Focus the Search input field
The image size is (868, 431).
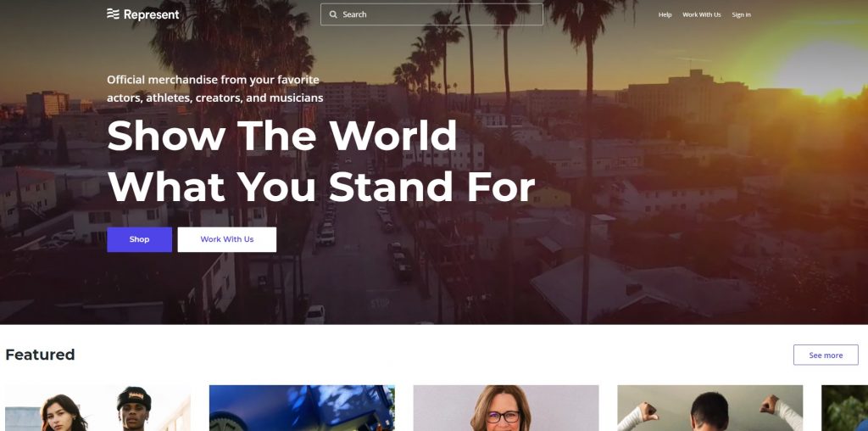coord(431,14)
